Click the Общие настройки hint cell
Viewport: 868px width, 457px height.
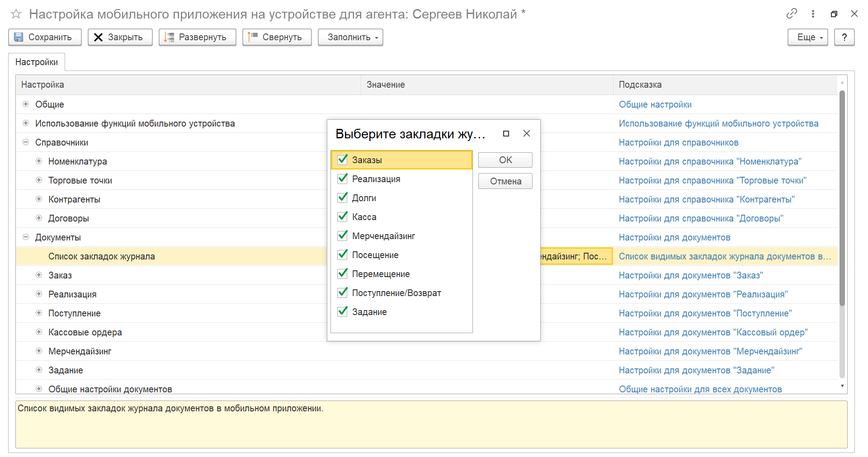point(655,104)
